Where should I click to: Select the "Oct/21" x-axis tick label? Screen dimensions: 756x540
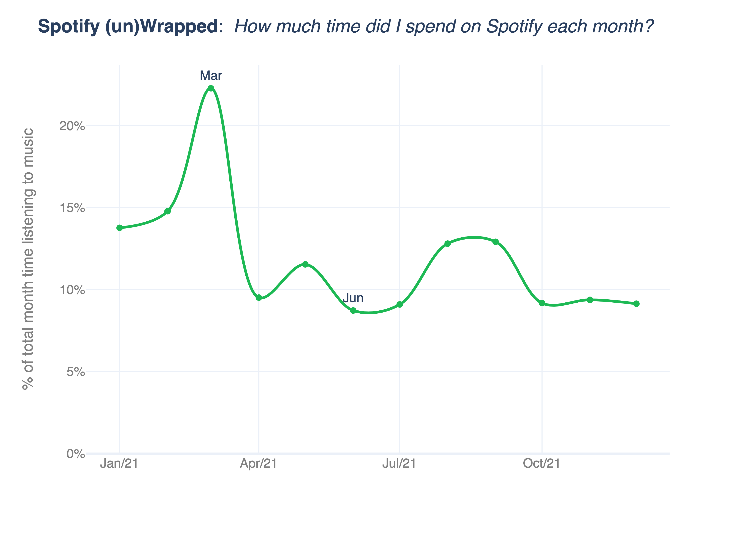[542, 463]
